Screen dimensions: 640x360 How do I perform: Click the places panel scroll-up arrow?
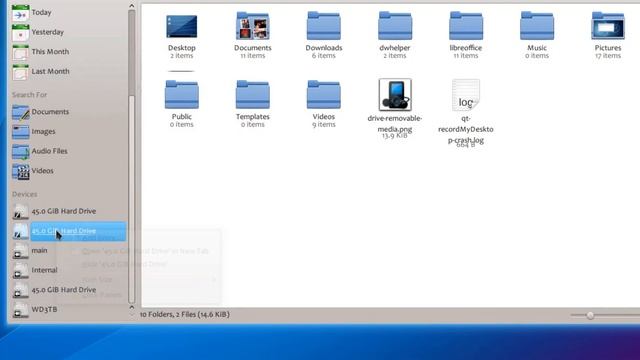point(131,6)
